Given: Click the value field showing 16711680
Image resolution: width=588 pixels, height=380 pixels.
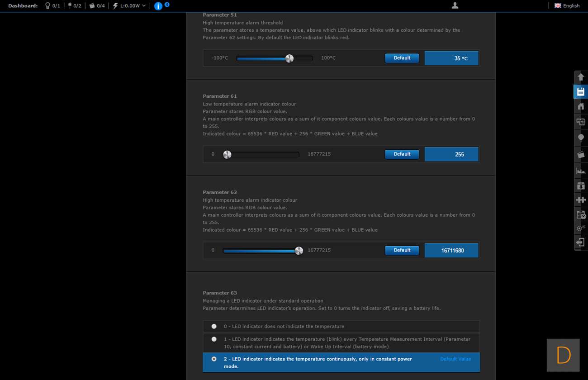Looking at the screenshot, I should pos(451,250).
